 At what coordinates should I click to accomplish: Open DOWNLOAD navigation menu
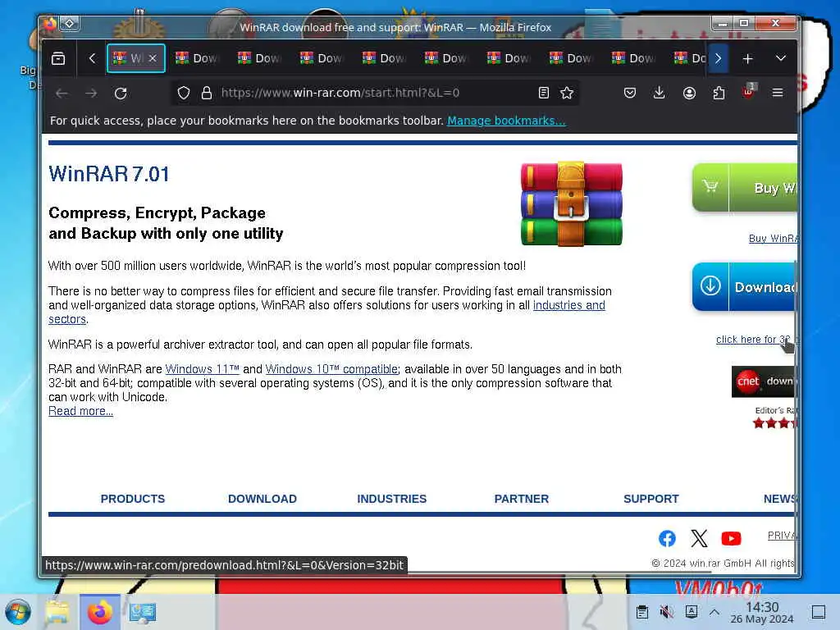(x=262, y=499)
